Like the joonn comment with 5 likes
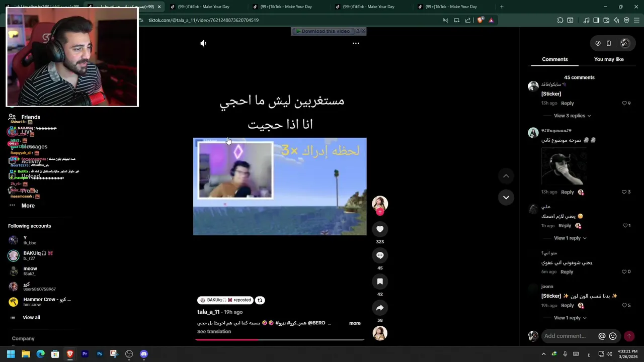The height and width of the screenshot is (362, 644). pos(625,306)
